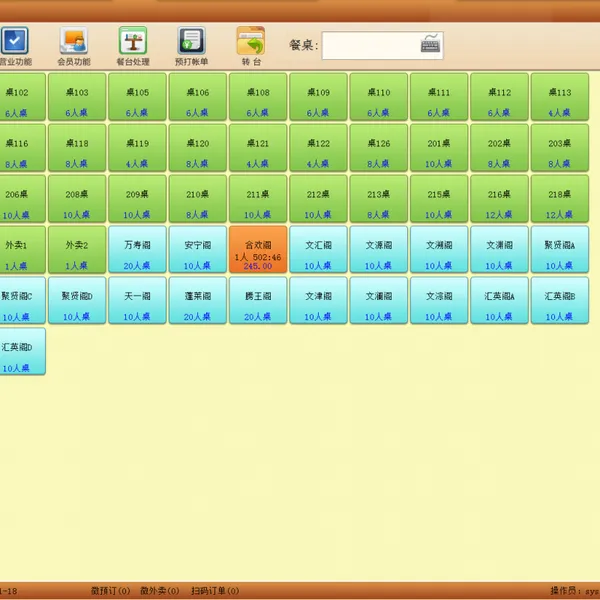Open the 文源阁 private room

379,249
